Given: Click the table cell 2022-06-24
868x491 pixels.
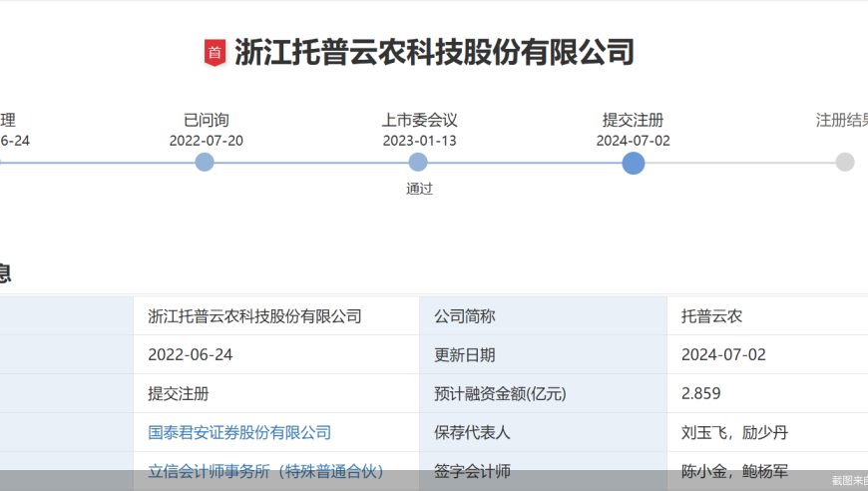Looking at the screenshot, I should click(x=276, y=354).
